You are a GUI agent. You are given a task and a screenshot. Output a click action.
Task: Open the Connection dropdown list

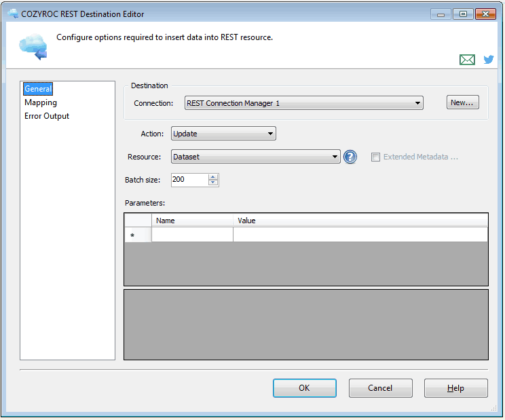[x=303, y=103]
